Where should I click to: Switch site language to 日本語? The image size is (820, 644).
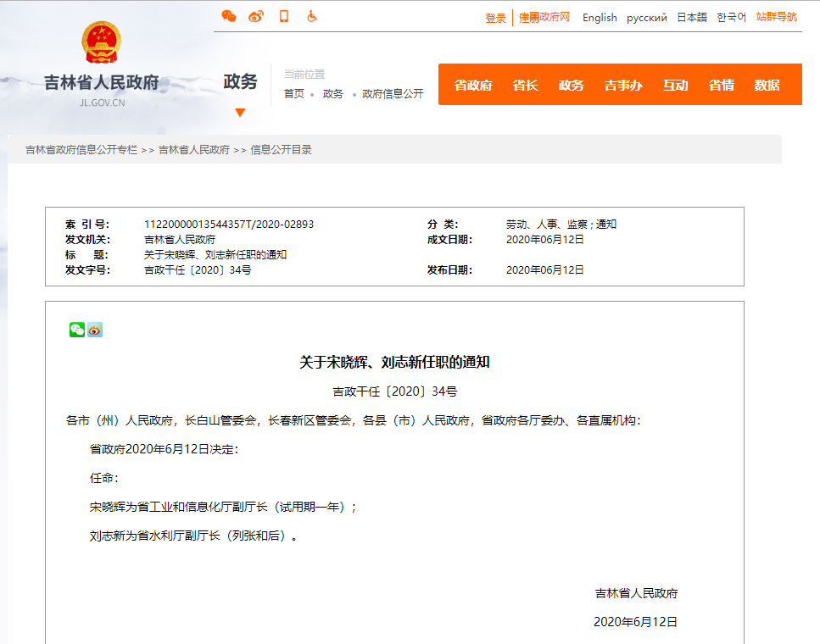coord(691,18)
